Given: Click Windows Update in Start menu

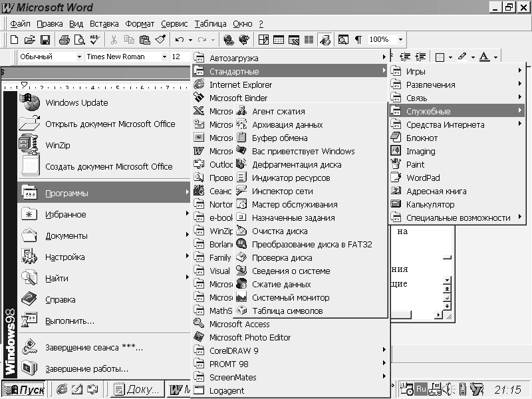Looking at the screenshot, I should 104,102.
